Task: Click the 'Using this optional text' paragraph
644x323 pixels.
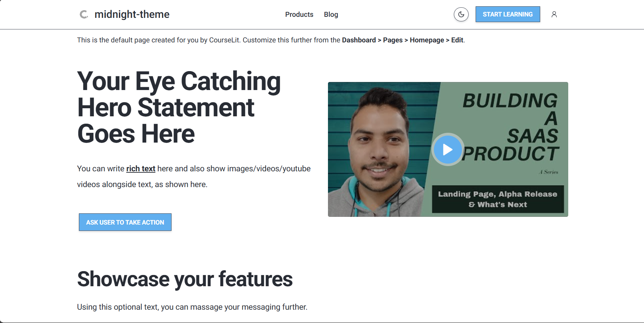Action: (192, 307)
